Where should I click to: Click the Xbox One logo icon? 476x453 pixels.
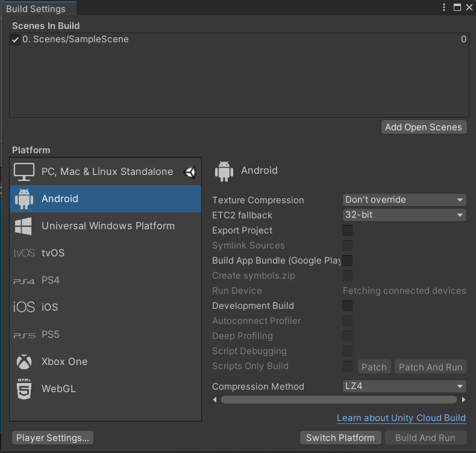(24, 361)
